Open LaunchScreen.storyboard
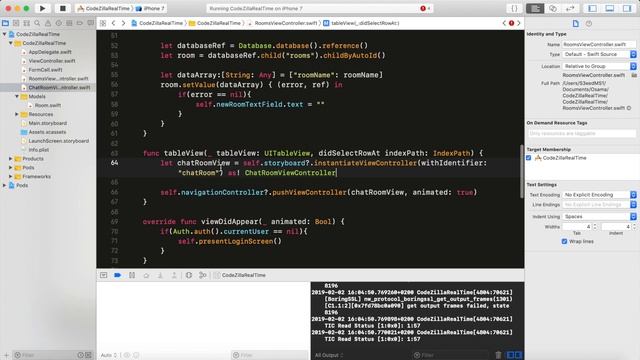 pos(58,141)
